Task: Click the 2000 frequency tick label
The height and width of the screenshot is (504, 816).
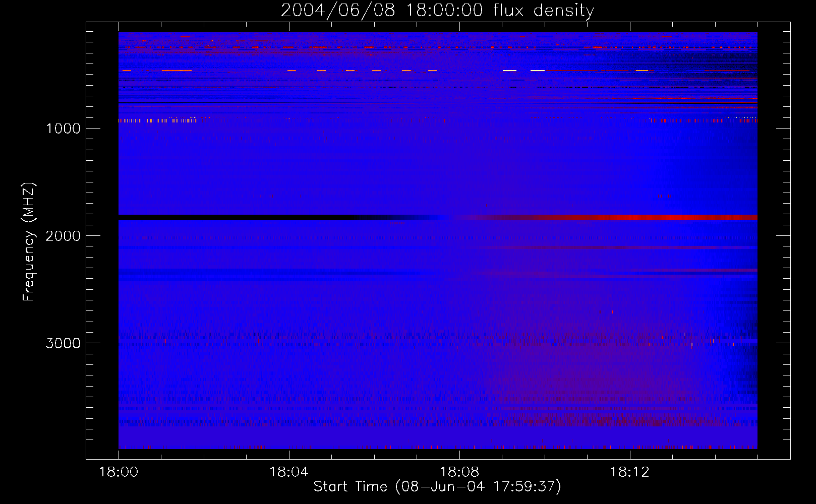Action: 63,236
